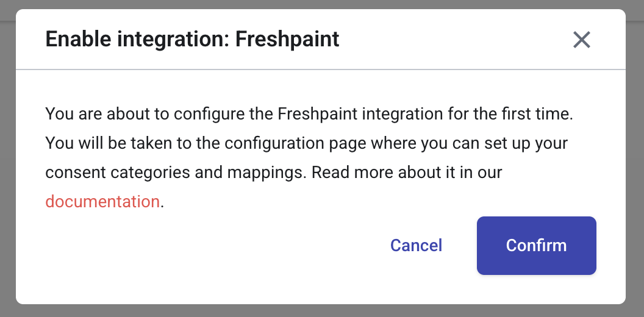Click the dimmed backdrop outside the dialog

7,158
